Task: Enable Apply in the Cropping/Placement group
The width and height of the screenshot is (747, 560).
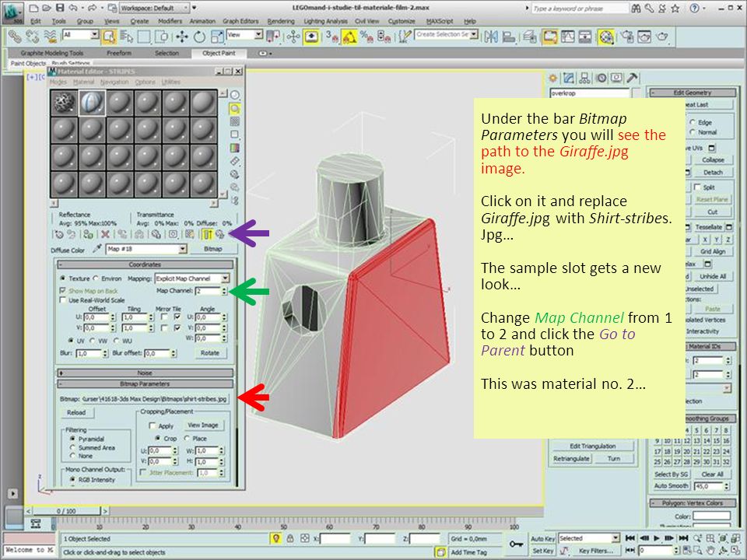Action: 153,425
